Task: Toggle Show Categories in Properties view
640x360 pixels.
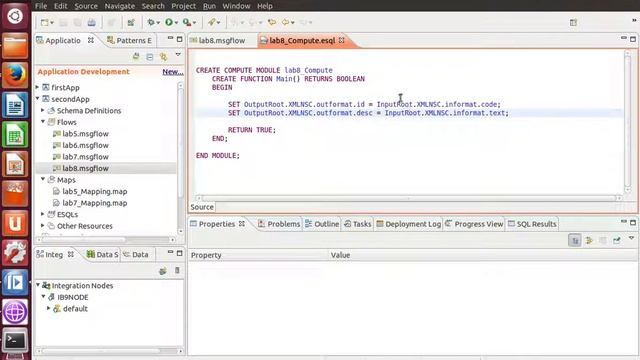Action: (575, 240)
